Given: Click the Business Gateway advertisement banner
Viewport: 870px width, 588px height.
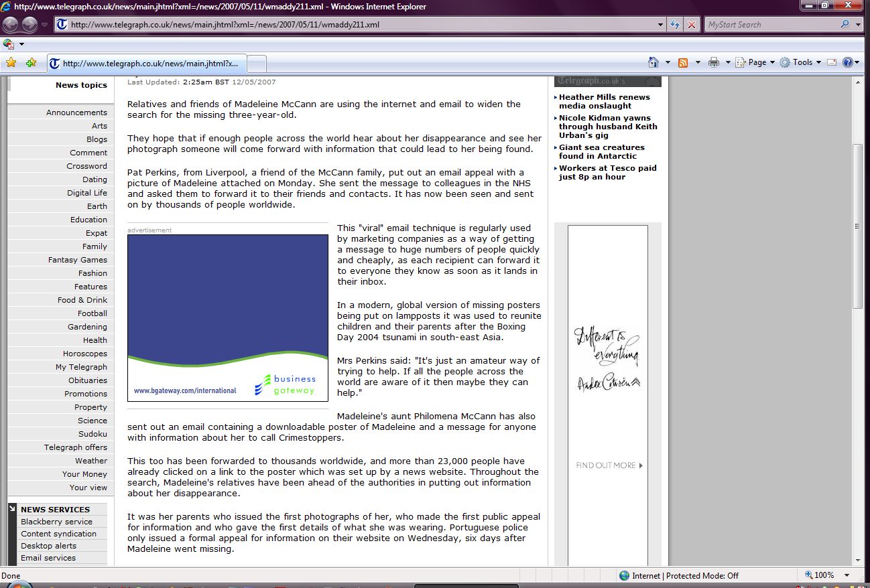Looking at the screenshot, I should pyautogui.click(x=228, y=318).
